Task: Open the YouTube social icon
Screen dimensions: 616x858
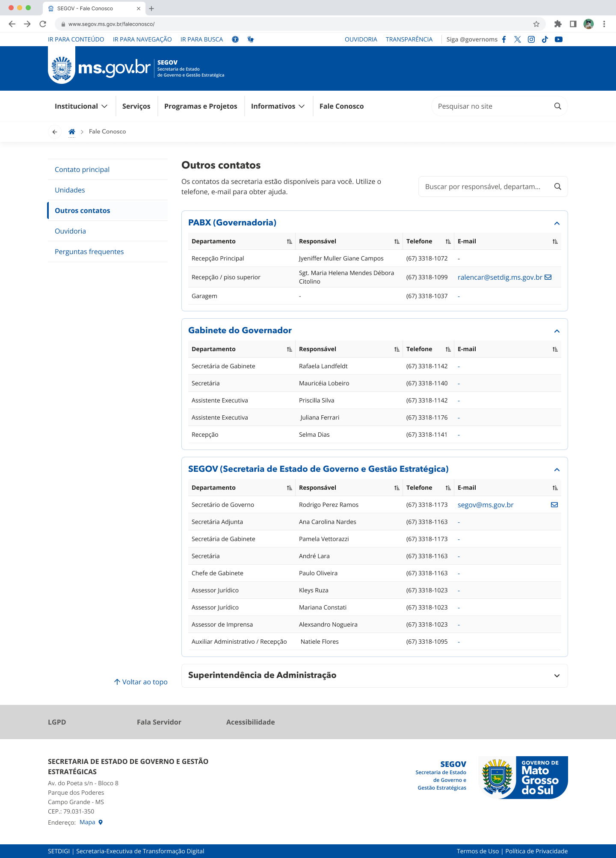Action: [559, 39]
